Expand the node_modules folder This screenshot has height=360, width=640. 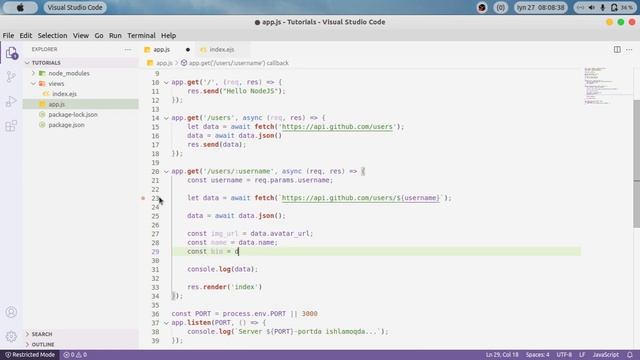(x=33, y=73)
